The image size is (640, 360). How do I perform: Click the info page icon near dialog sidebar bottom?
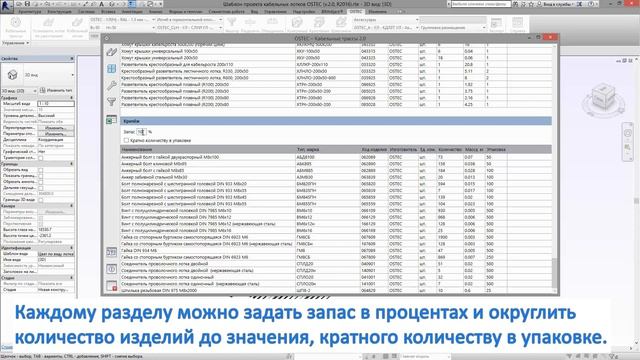tap(111, 269)
